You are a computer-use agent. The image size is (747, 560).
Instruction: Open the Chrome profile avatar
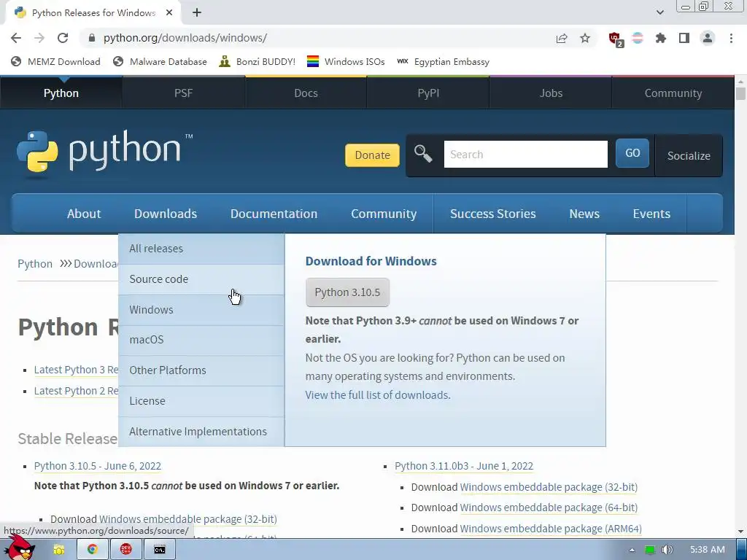(x=708, y=38)
